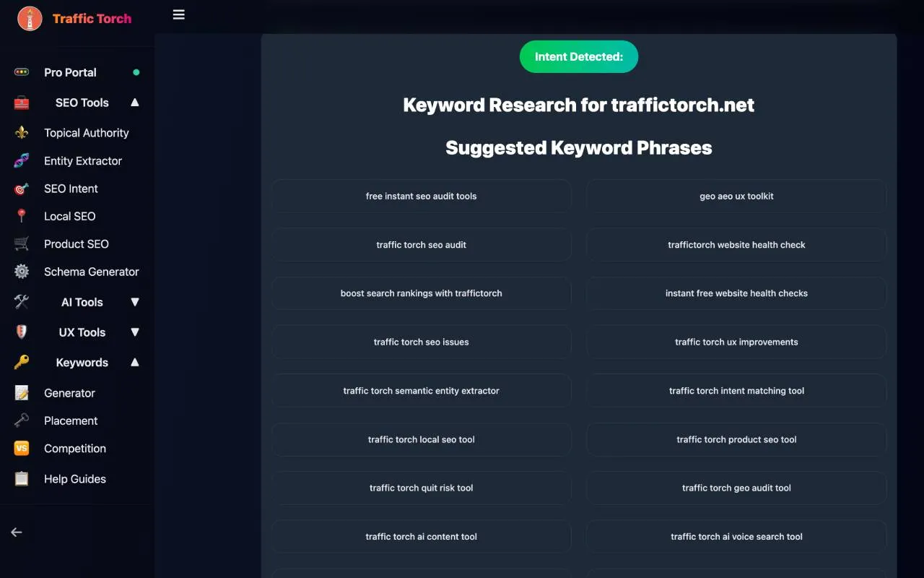Screen dimensions: 924x578
Task: Select 'traffic torch ai voice search tool' phrase
Action: click(736, 537)
